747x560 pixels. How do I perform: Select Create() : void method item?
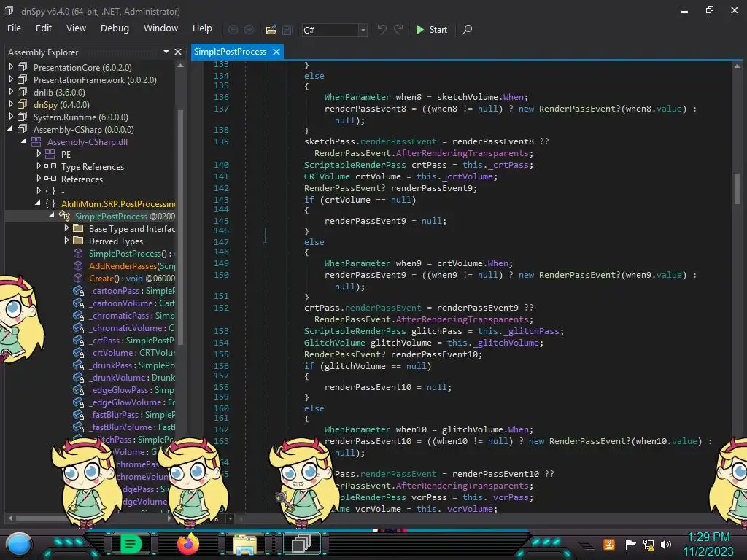click(131, 278)
